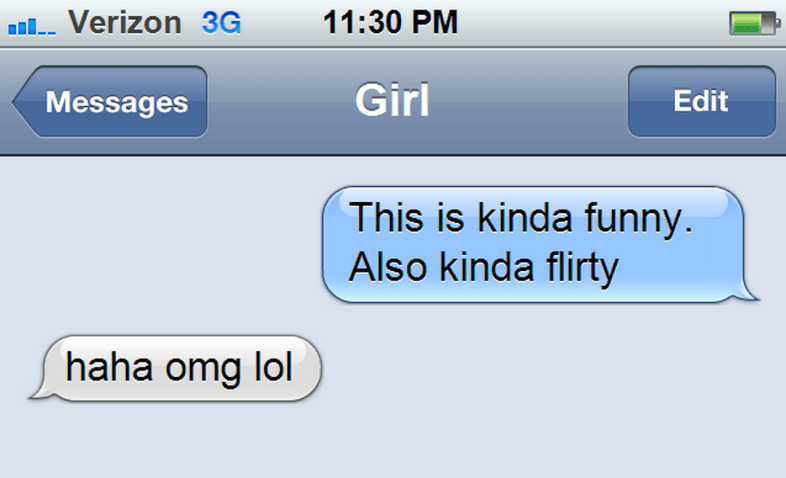Tap the 11:30 PM clock
The height and width of the screenshot is (478, 786).
click(390, 23)
